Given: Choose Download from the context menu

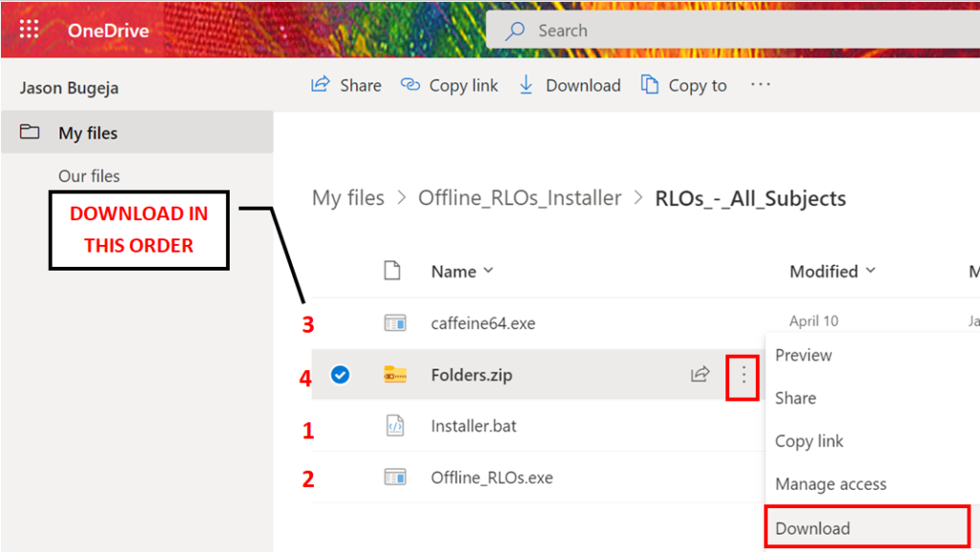Looking at the screenshot, I should [813, 528].
